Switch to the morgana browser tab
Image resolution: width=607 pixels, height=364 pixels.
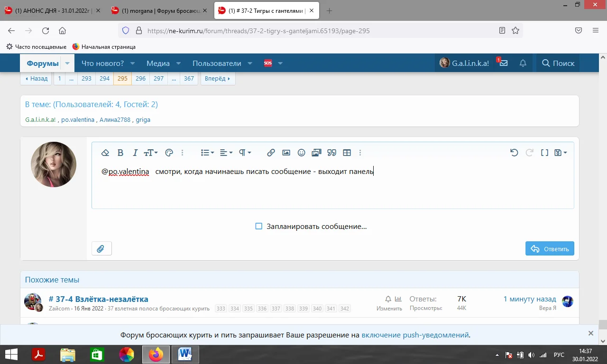[159, 10]
